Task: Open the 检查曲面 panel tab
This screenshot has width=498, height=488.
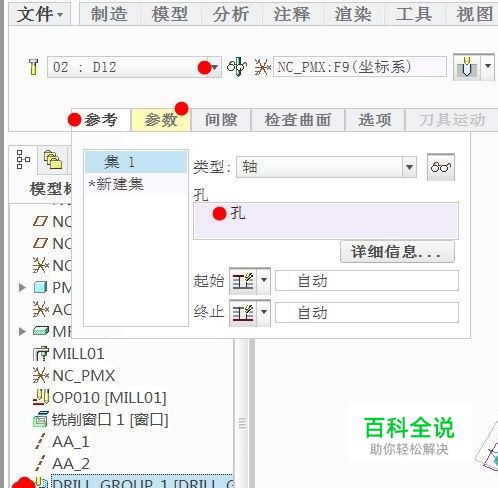Action: [x=298, y=120]
